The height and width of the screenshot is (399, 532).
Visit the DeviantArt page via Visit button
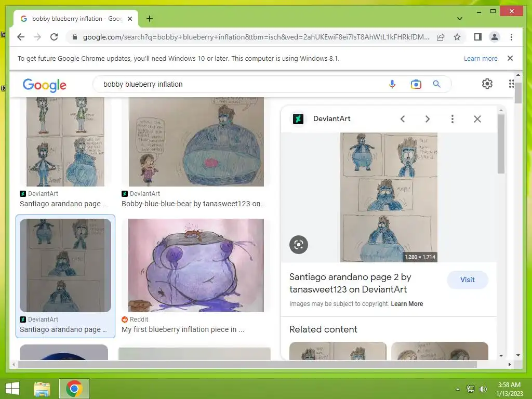467,280
